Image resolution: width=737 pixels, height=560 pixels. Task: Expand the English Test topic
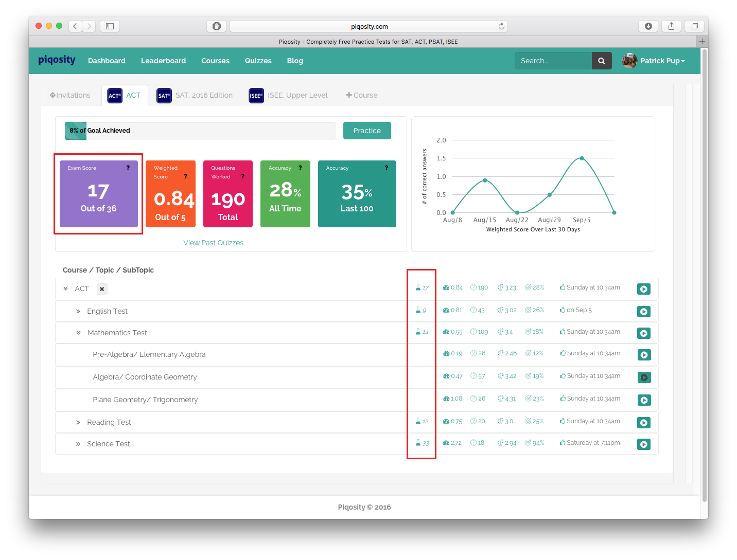click(x=78, y=312)
